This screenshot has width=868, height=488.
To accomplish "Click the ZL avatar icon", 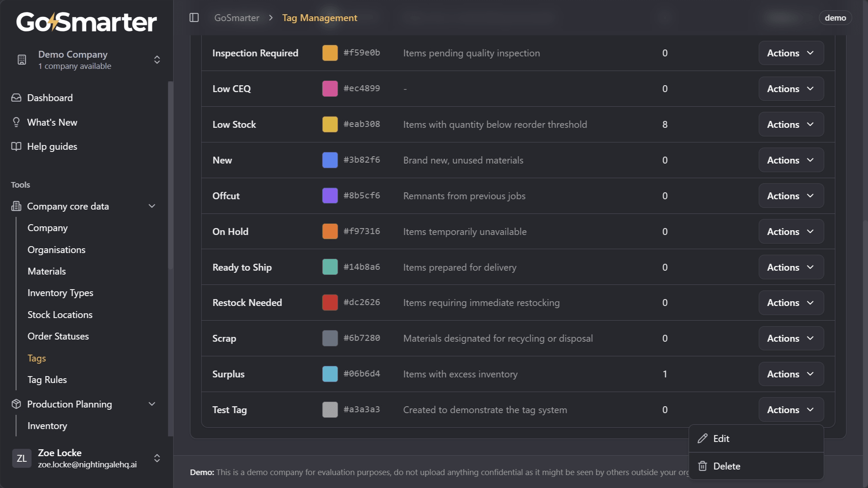I will [x=22, y=458].
